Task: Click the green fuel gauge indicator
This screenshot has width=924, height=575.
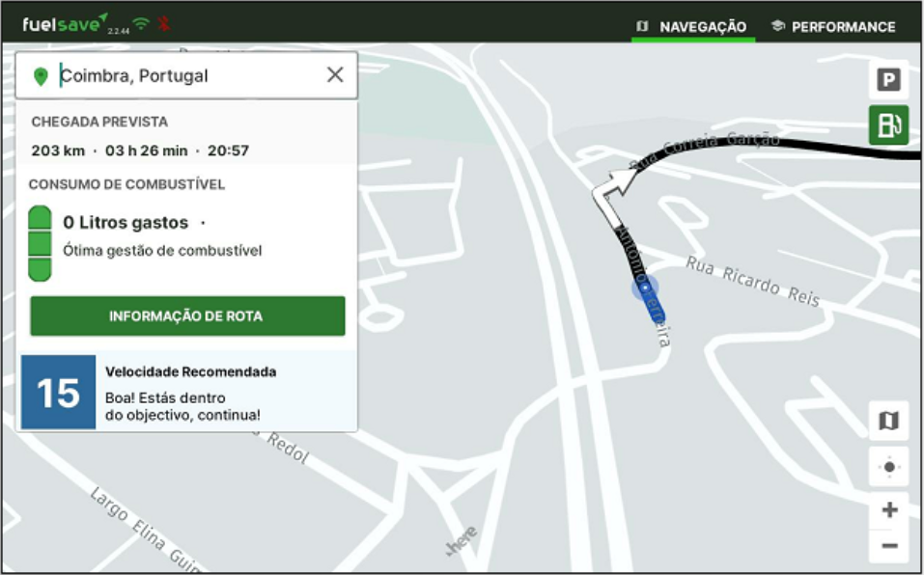Action: pos(40,242)
